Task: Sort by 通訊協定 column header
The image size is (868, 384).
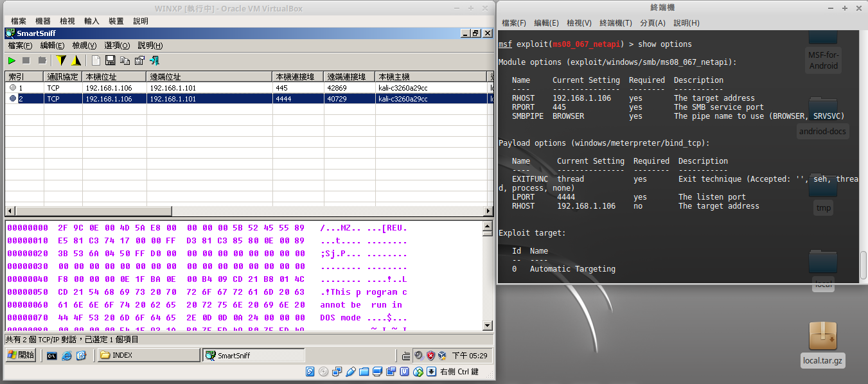Action: (x=63, y=76)
